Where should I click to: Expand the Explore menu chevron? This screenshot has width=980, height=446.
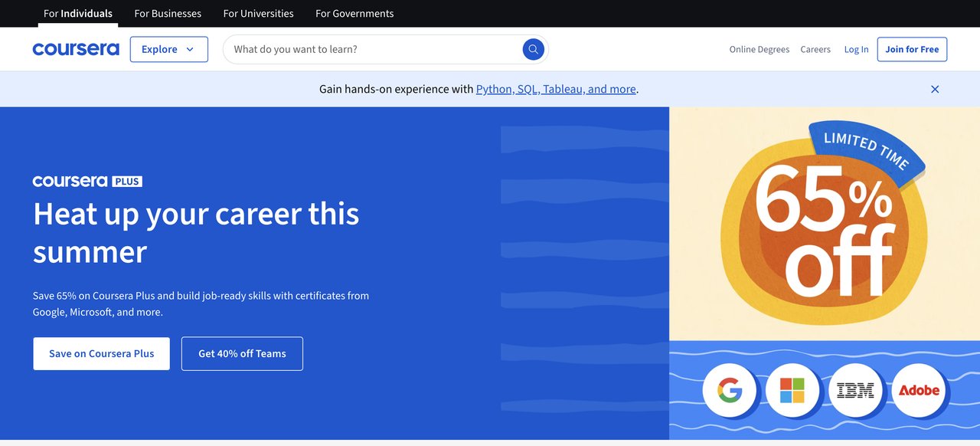[188, 49]
